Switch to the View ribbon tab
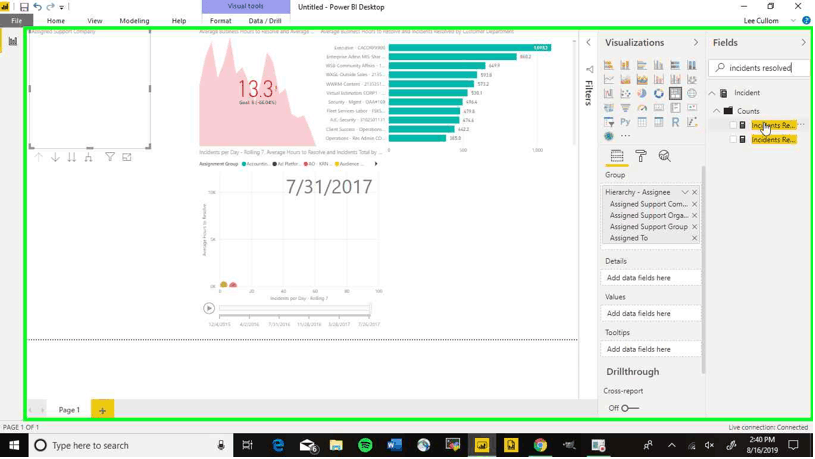This screenshot has width=815, height=459. [95, 21]
